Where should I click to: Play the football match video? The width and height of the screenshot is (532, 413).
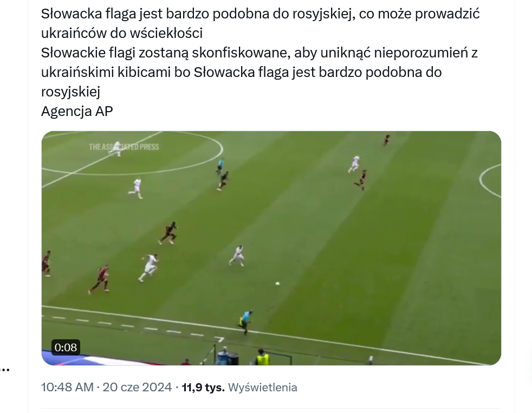pyautogui.click(x=271, y=248)
